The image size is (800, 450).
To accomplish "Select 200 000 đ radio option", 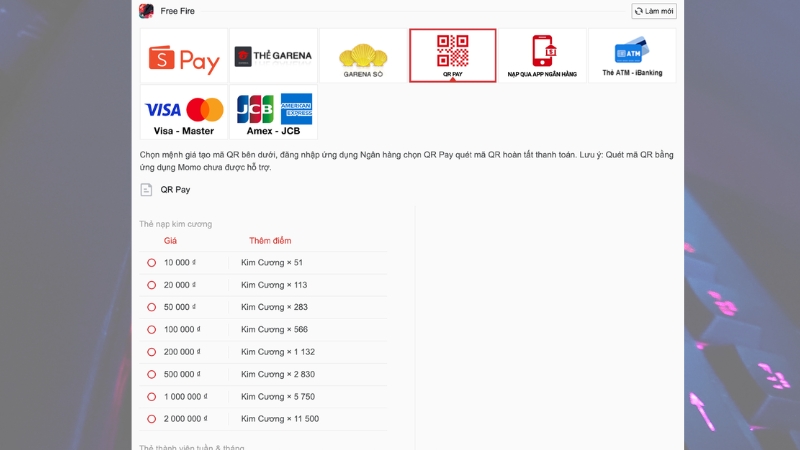I will (152, 352).
